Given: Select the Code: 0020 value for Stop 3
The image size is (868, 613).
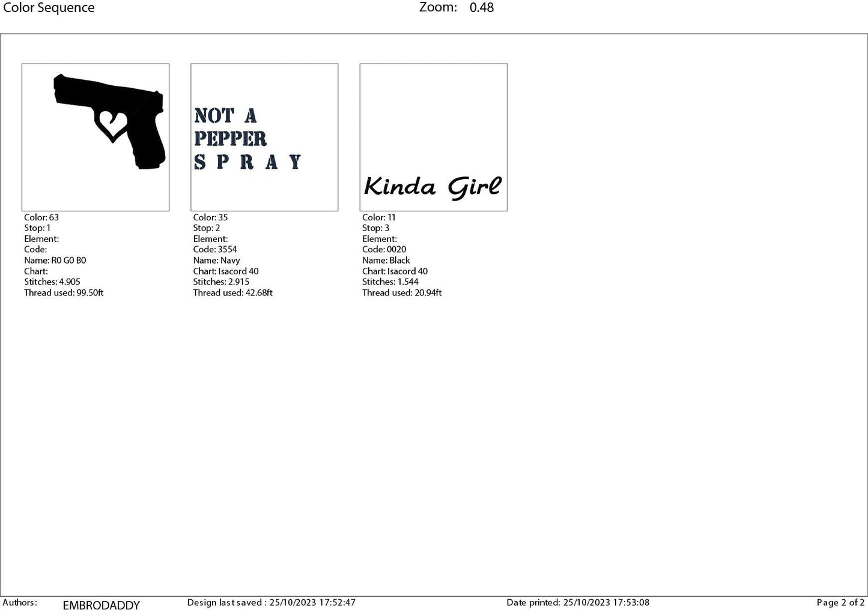Looking at the screenshot, I should click(384, 249).
